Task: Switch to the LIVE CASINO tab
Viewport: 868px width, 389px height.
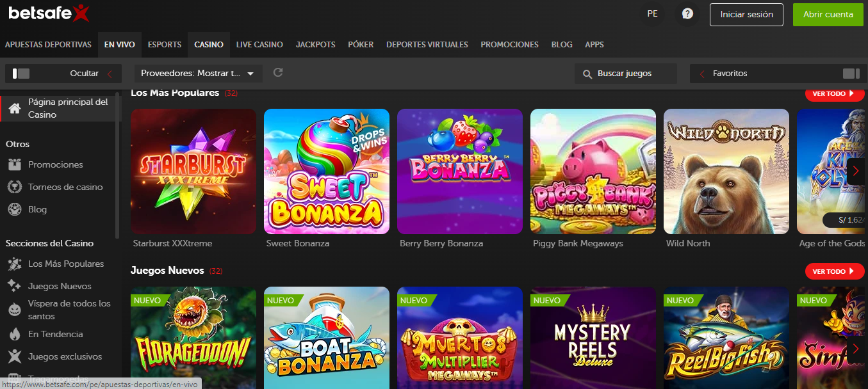Action: coord(259,44)
